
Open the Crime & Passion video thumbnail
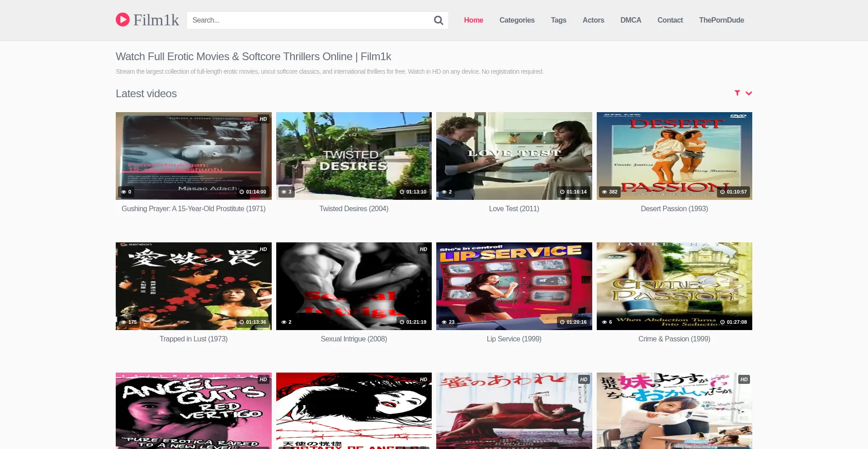[675, 286]
